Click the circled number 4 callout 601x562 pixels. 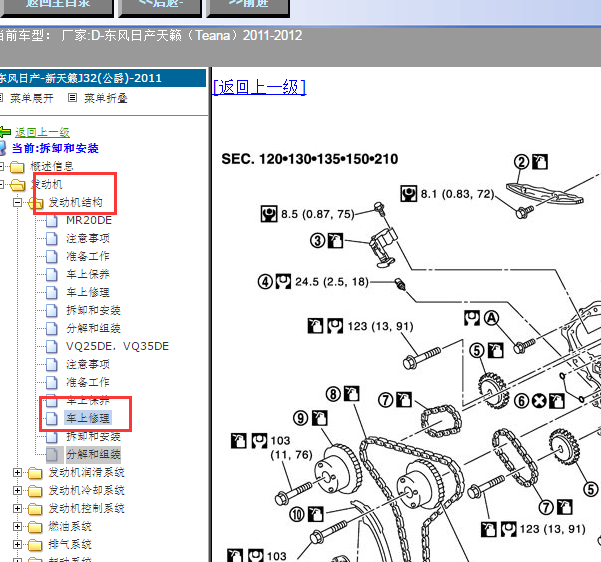pos(265,282)
